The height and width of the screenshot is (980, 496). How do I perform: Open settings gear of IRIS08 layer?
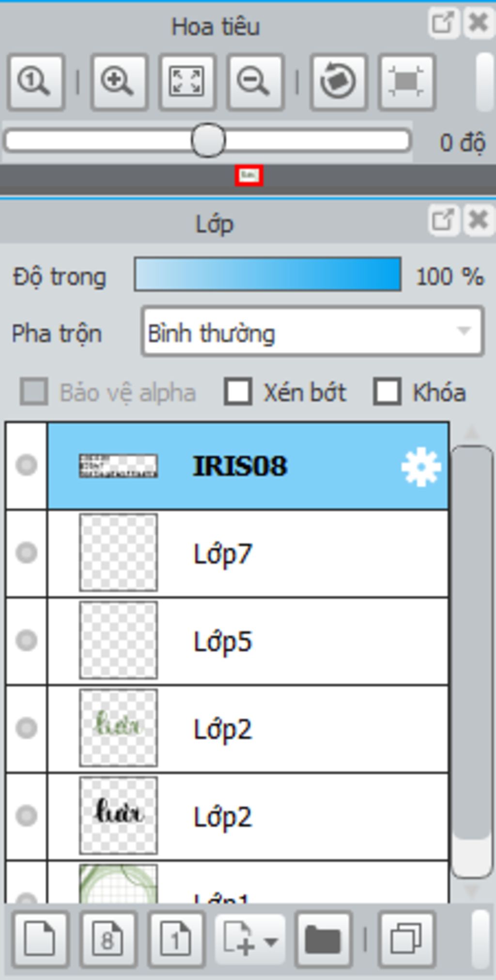420,467
